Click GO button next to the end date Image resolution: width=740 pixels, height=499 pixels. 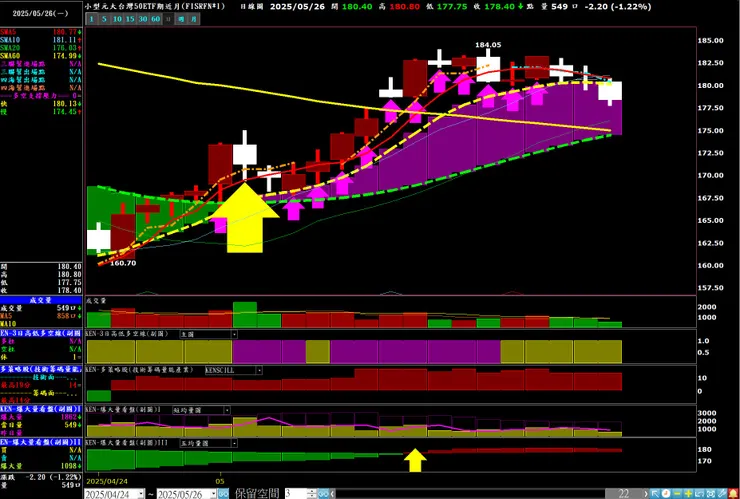[224, 494]
